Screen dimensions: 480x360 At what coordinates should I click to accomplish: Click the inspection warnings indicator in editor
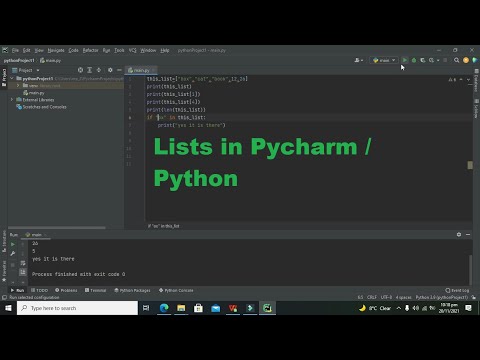point(452,80)
